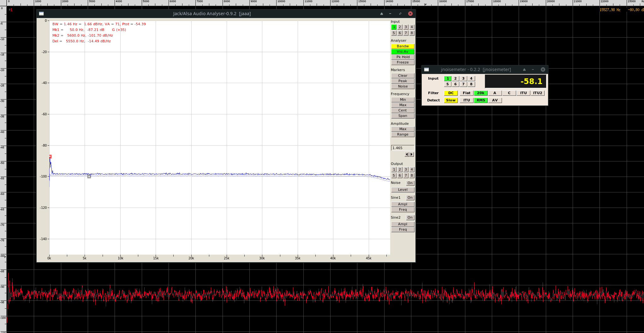Decrease value with left arrow stepper

[407, 154]
